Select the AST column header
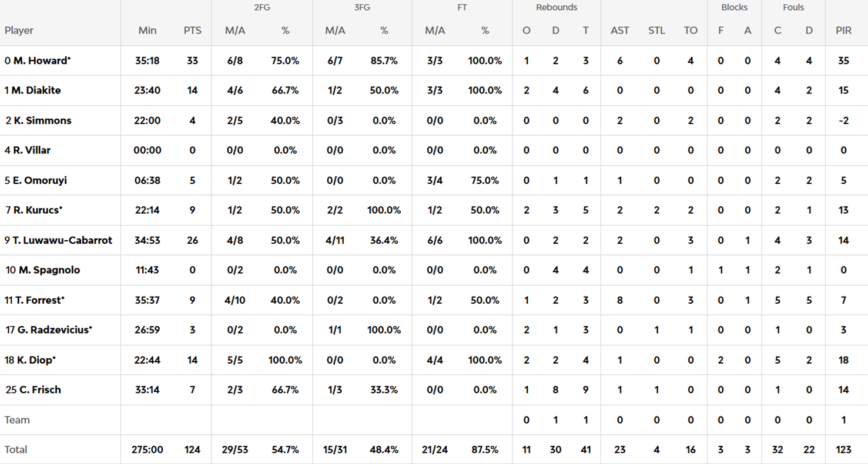868x464 pixels. (619, 31)
